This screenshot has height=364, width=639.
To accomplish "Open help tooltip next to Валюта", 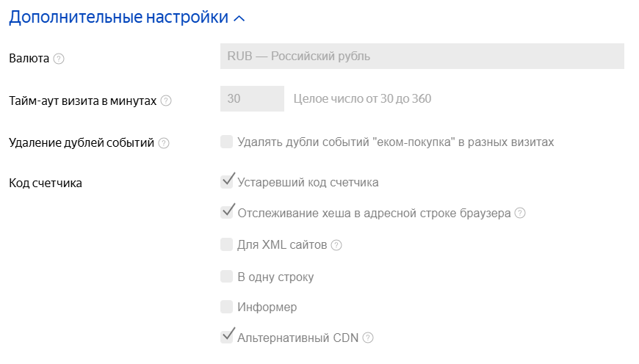I will pyautogui.click(x=59, y=59).
